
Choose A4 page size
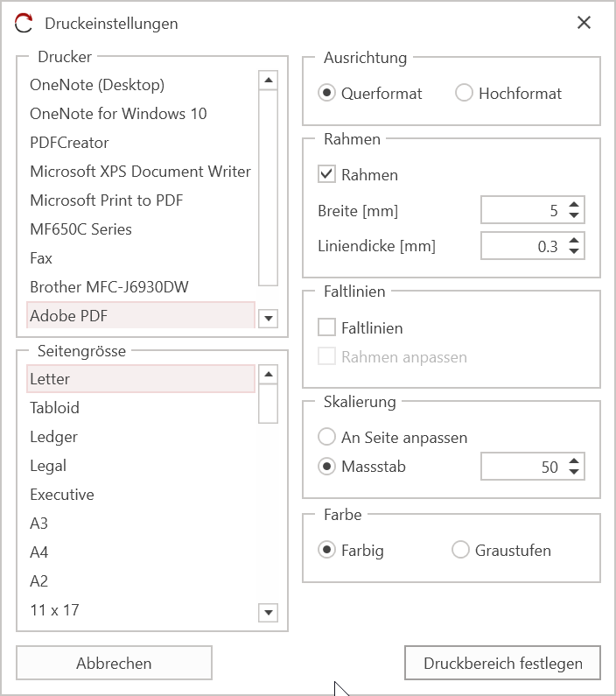point(39,552)
